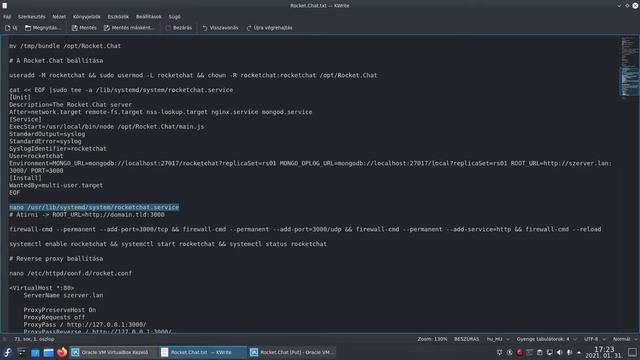Open the Szerkesztés menu
640x360 pixels.
click(31, 17)
